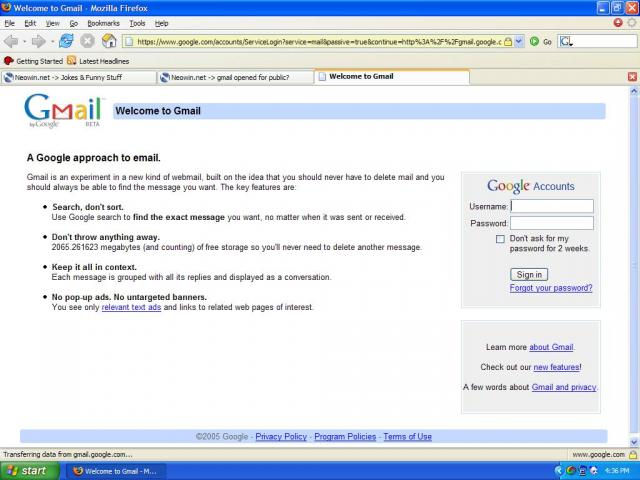
Task: Click the Password input field
Action: click(552, 223)
